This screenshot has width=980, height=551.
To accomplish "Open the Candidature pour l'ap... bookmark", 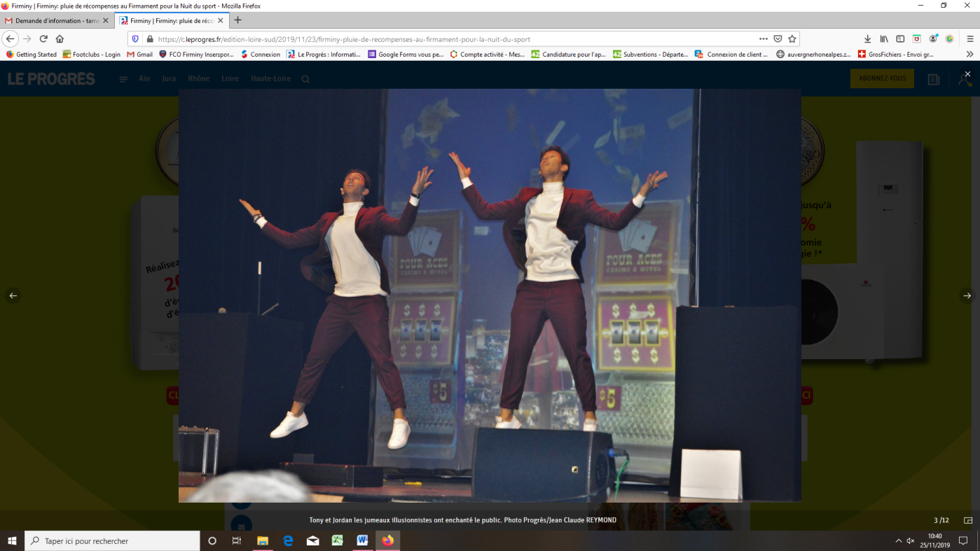I will [569, 54].
